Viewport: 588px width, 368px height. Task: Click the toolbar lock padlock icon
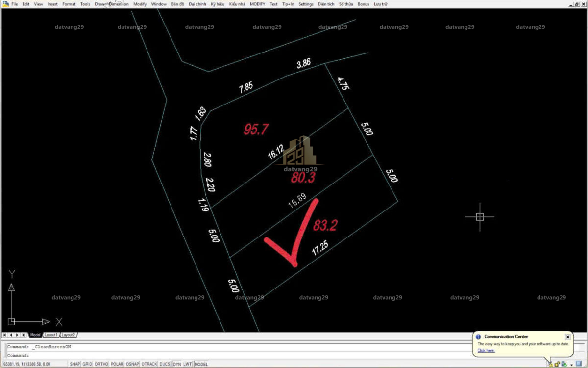[557, 364]
